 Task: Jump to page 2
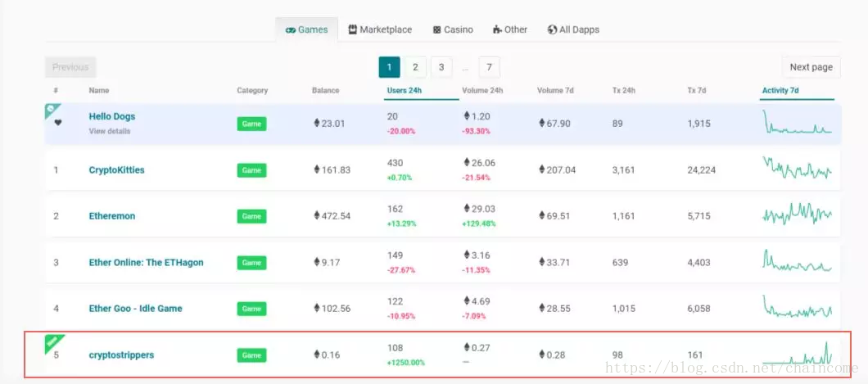click(415, 67)
